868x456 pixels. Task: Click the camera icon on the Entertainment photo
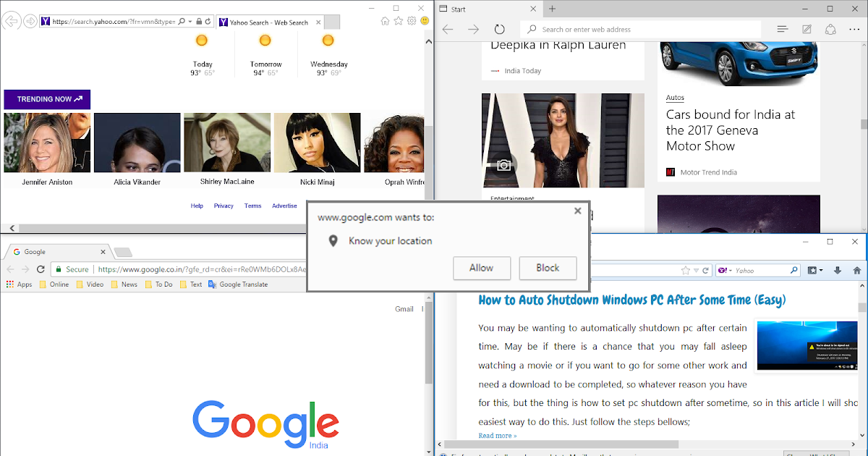tap(504, 166)
